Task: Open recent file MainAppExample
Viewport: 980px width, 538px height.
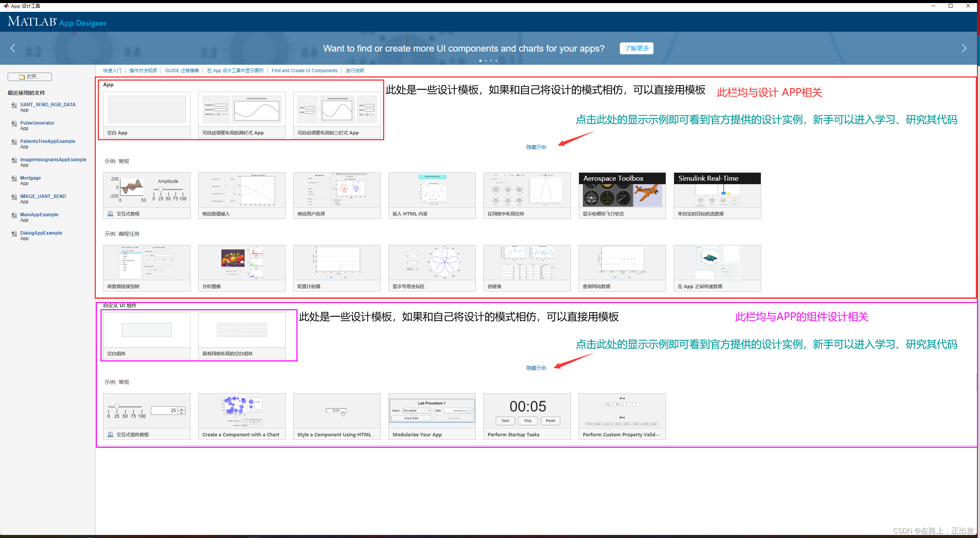Action: [x=39, y=215]
